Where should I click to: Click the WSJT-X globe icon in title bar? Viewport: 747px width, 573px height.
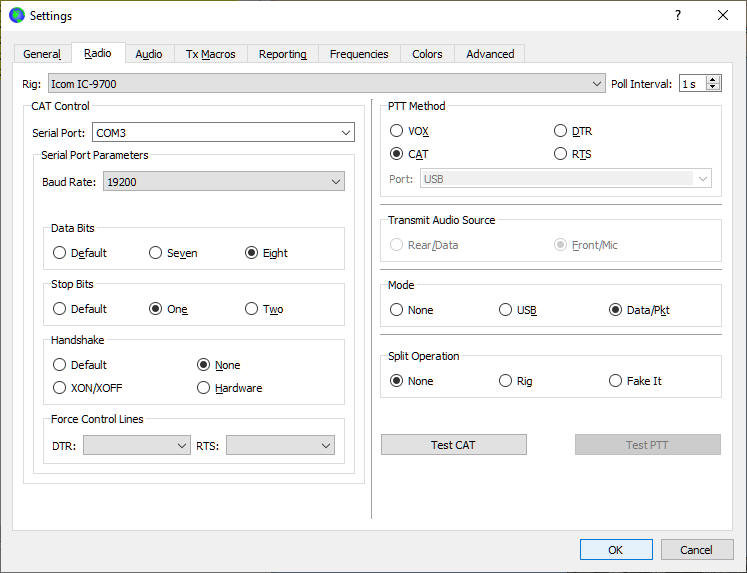16,15
